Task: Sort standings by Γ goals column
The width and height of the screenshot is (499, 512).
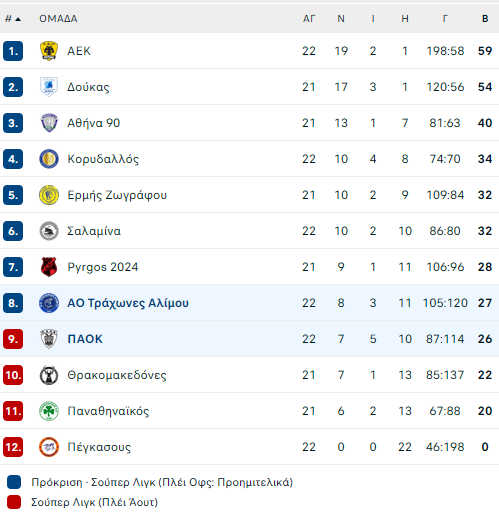Action: click(x=445, y=19)
